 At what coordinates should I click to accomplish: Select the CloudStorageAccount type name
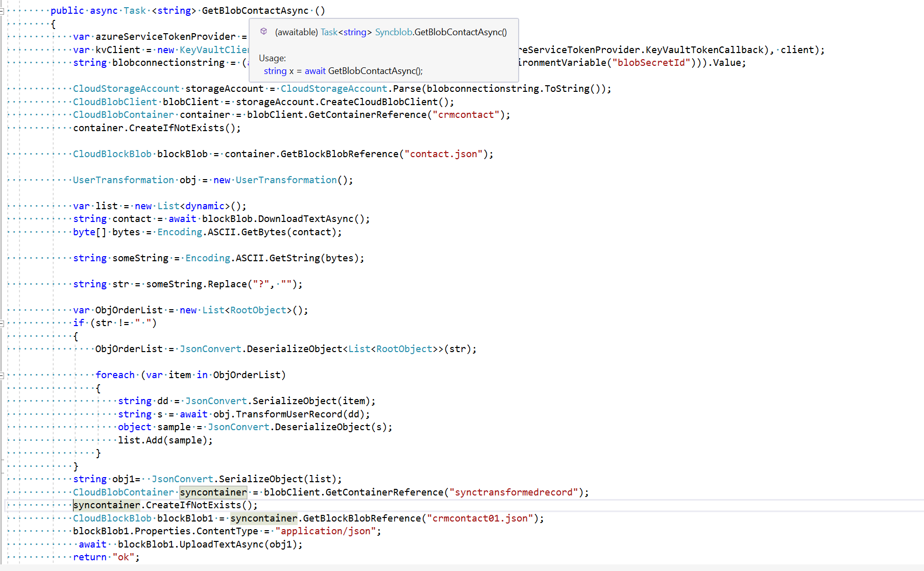click(x=126, y=88)
